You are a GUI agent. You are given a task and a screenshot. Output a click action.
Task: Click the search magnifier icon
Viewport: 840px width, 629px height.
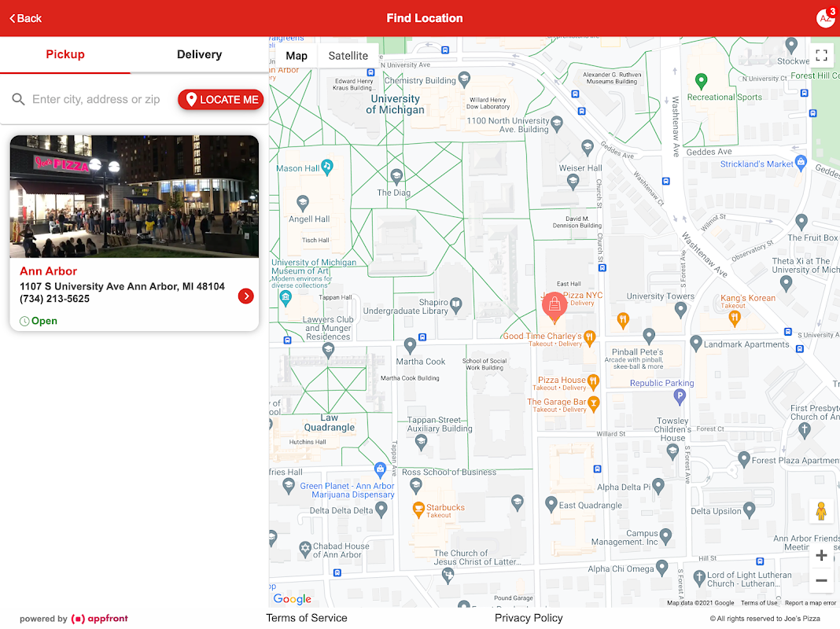18,99
